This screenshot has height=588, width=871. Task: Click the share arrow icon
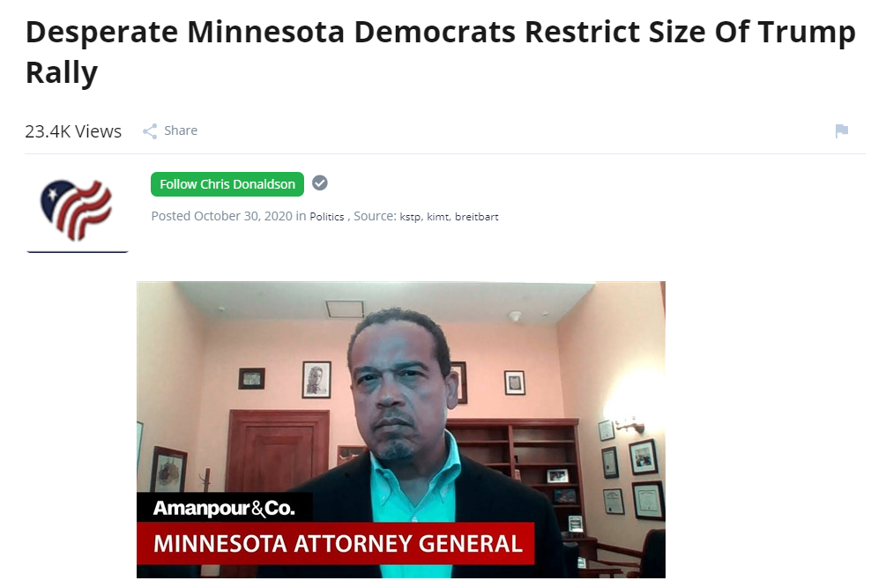(150, 131)
